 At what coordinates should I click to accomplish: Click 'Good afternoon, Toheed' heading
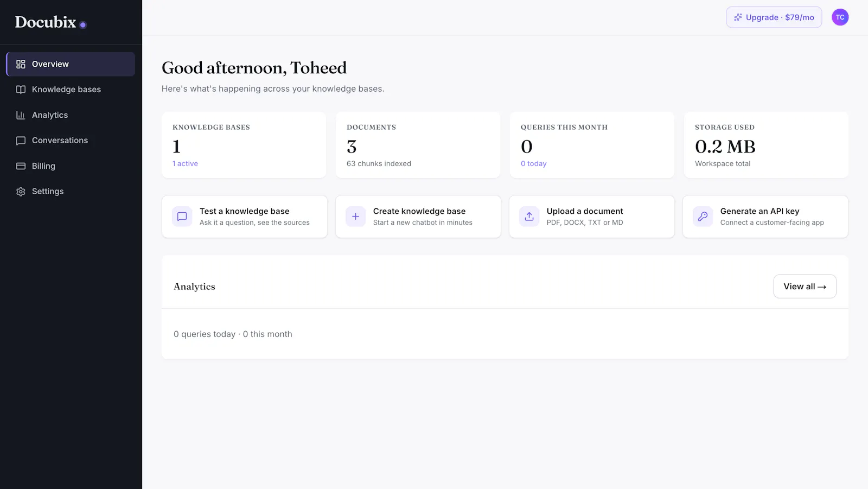pos(254,68)
